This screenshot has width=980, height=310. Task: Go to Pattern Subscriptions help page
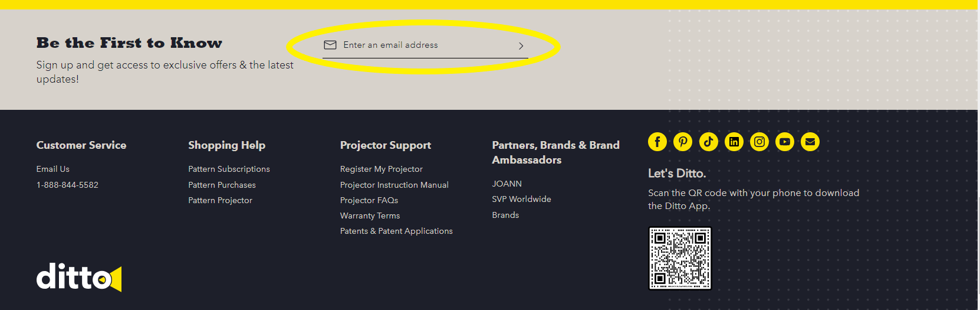pos(229,169)
